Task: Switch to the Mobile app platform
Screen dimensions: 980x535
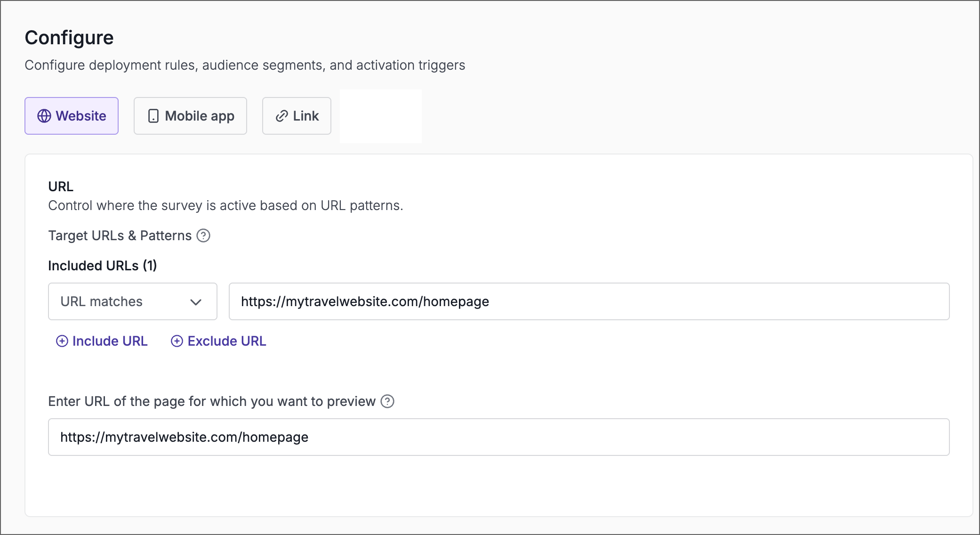Action: tap(190, 116)
